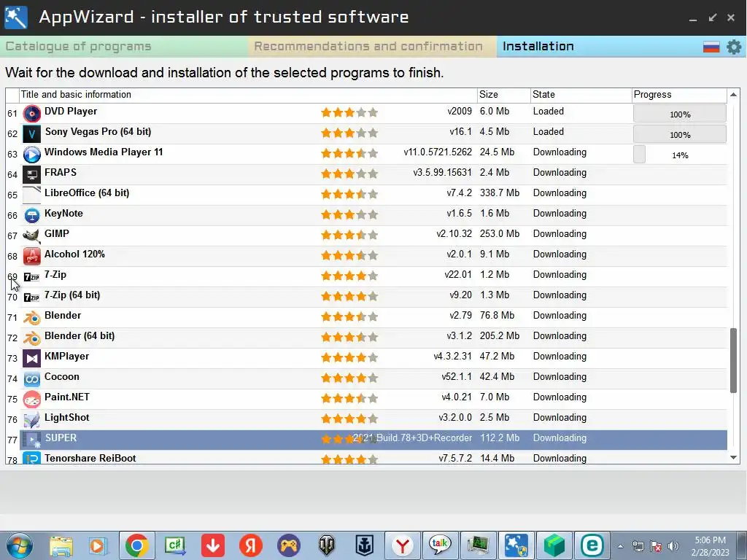Click the taskbar clock showing 5:06 PM
The image size is (747, 560).
pyautogui.click(x=710, y=546)
